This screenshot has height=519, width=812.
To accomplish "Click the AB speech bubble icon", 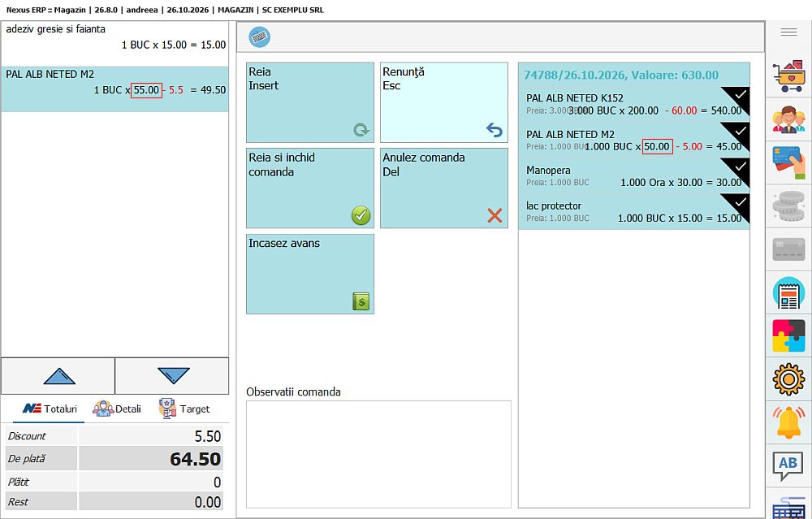I will pos(788,465).
